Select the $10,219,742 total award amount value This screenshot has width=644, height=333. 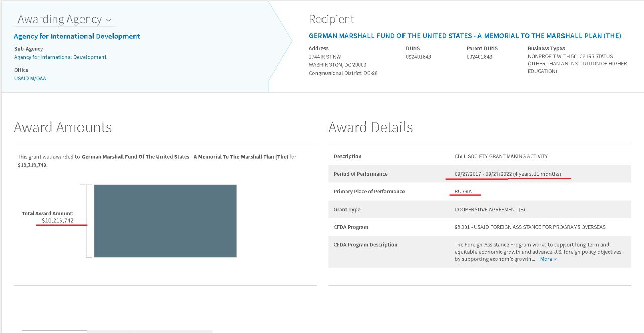tap(58, 221)
